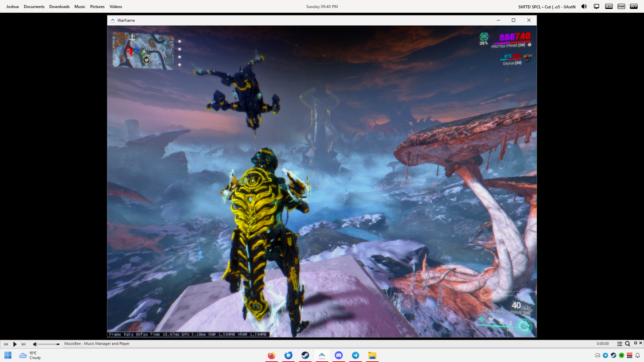Click the circular ability icon in bottom-right HUD

(524, 326)
